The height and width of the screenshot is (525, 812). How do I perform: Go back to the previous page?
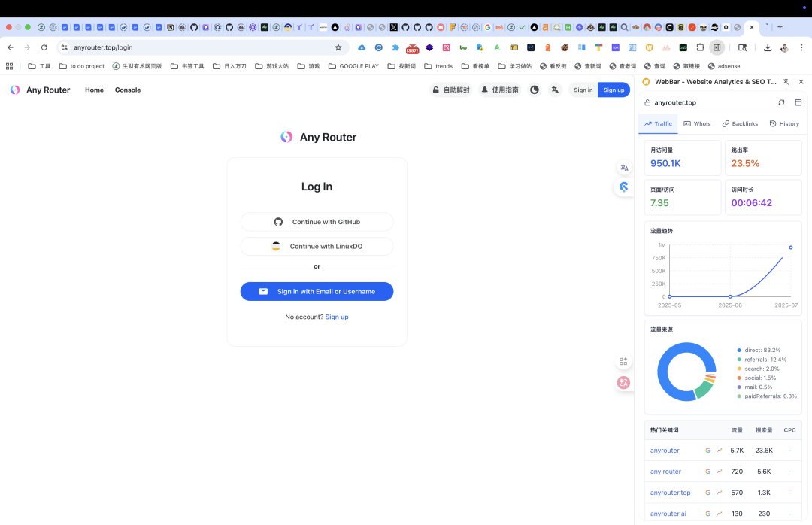coord(11,47)
